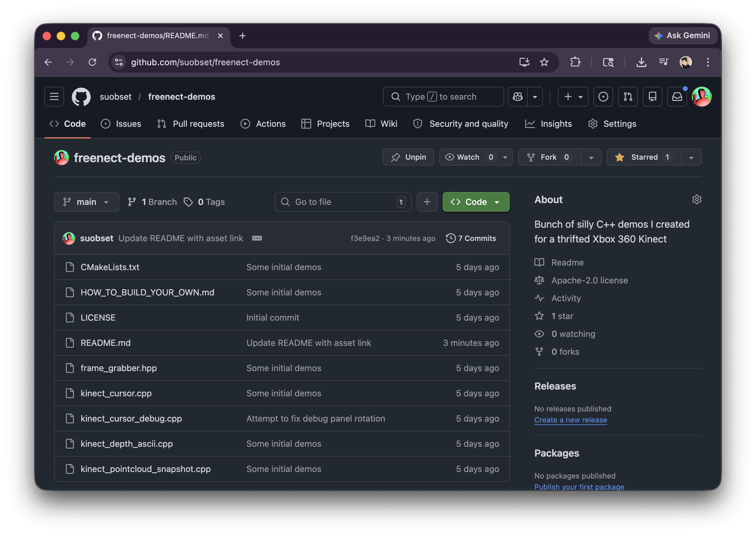Click the GitHub Octocat logo
This screenshot has width=756, height=536.
81,97
